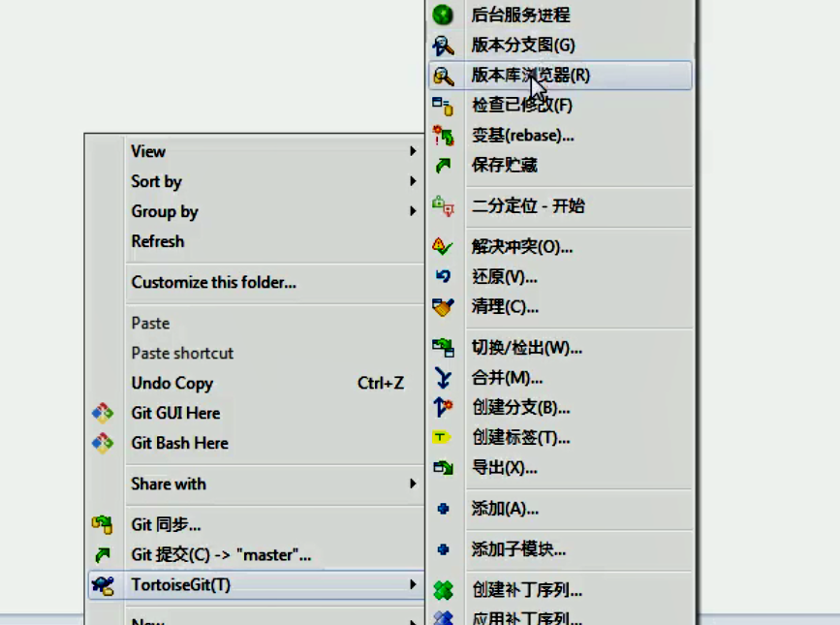Image resolution: width=840 pixels, height=625 pixels.
Task: Click the merge arrows icon
Action: click(x=443, y=378)
